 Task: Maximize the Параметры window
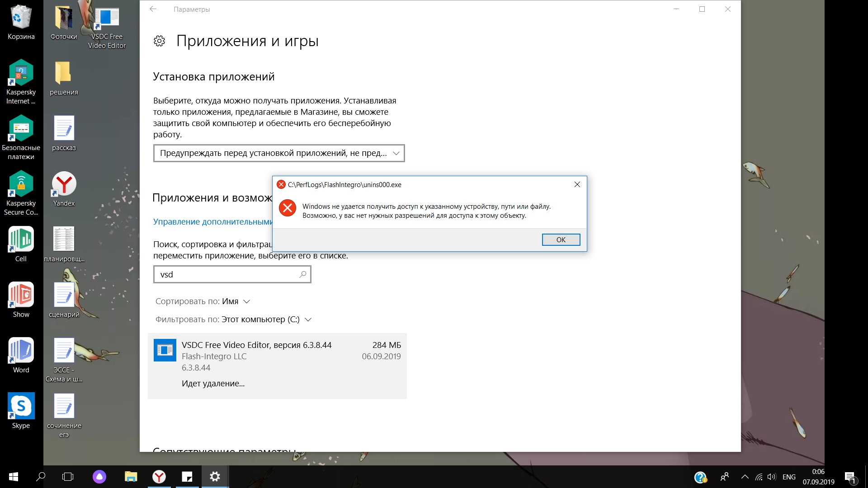(x=702, y=9)
